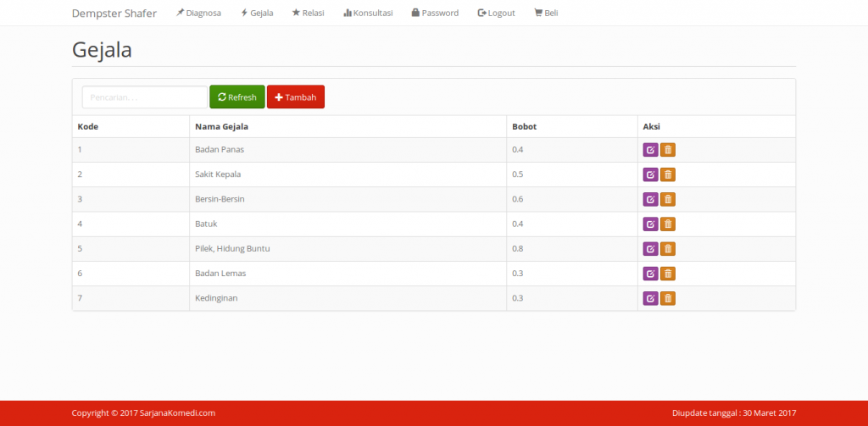Image resolution: width=868 pixels, height=426 pixels.
Task: Focus the Pencarian search field
Action: 144,97
